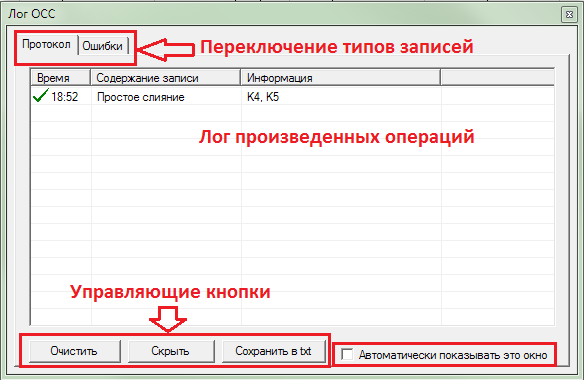Switch to the Протокол tab
The height and width of the screenshot is (380, 584).
tap(46, 45)
